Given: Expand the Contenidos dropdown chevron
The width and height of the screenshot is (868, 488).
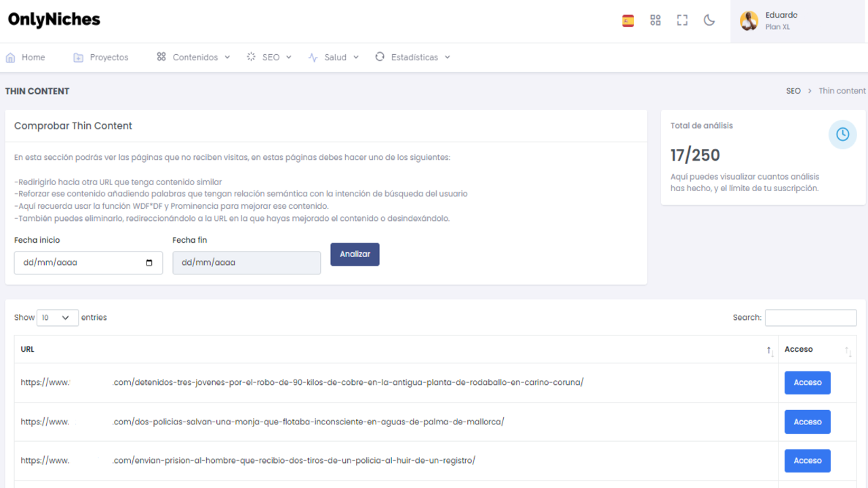Looking at the screenshot, I should 227,58.
